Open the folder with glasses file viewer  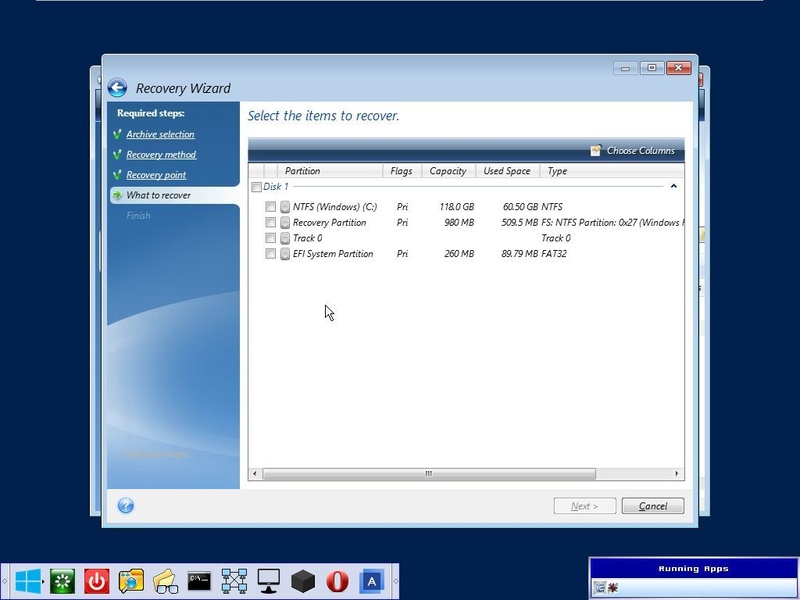165,581
